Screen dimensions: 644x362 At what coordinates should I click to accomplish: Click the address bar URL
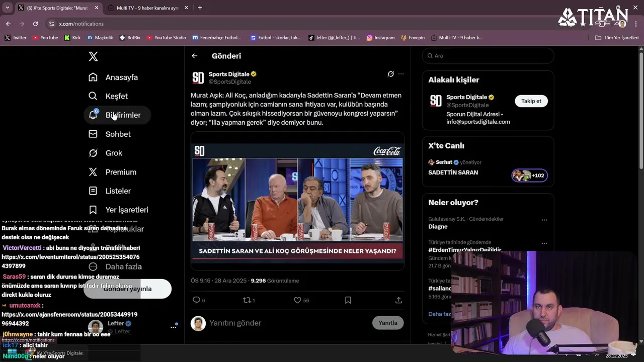coord(81,24)
